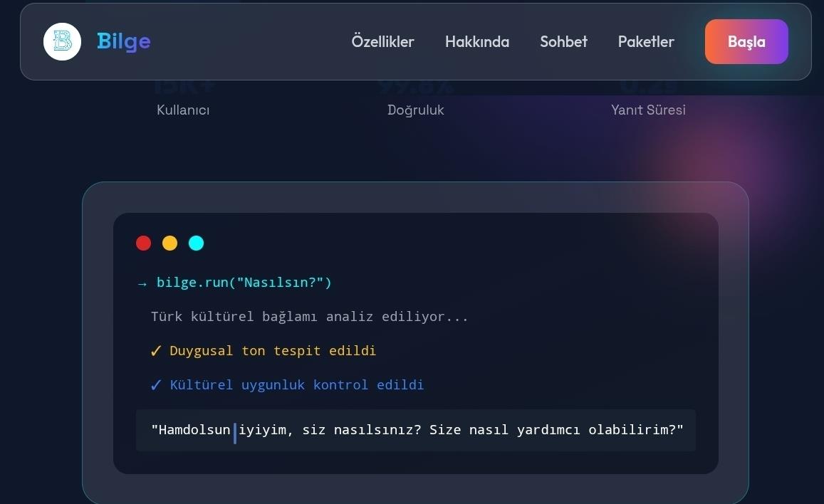The height and width of the screenshot is (504, 824).
Task: Click the text 'Duygusal ton tespit edildi'
Action: coord(273,351)
